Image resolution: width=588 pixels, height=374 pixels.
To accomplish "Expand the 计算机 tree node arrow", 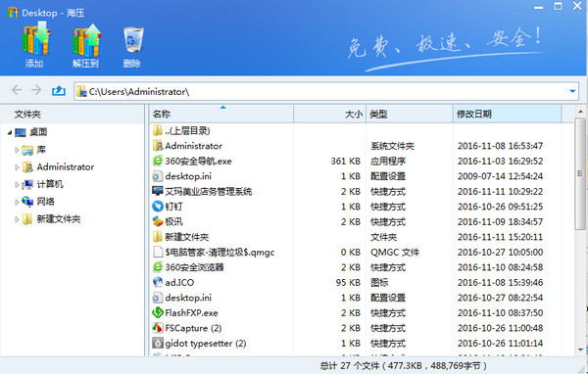I will tap(17, 184).
